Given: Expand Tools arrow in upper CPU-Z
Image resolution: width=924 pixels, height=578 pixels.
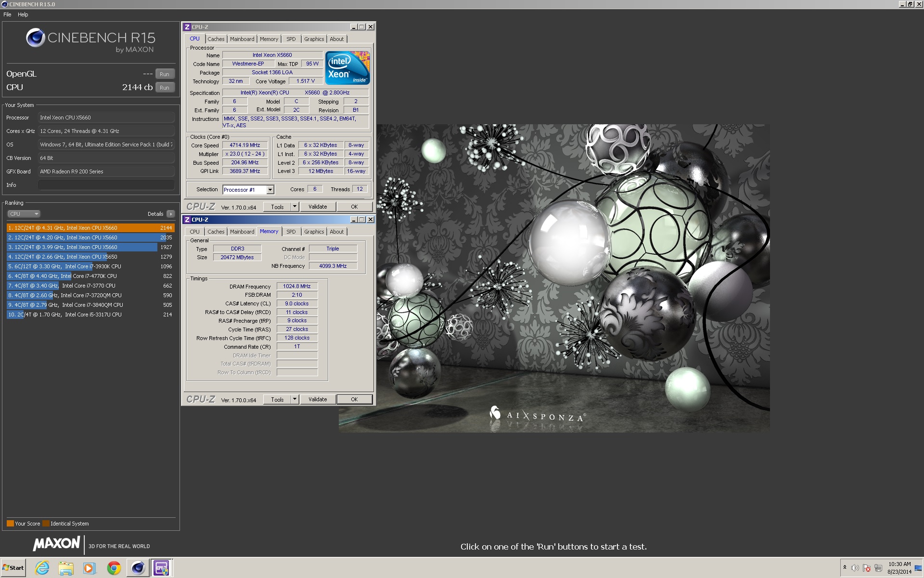Looking at the screenshot, I should coord(295,207).
